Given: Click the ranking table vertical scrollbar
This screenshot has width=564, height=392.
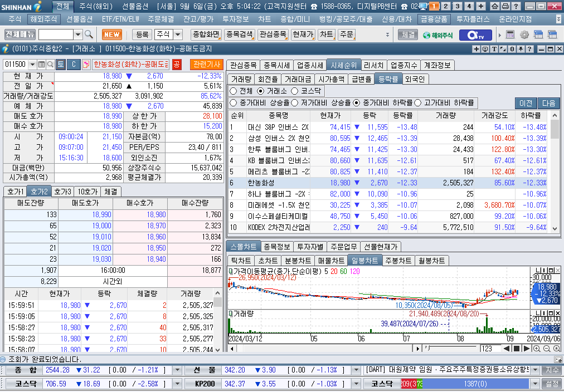Looking at the screenshot, I should (x=555, y=171).
